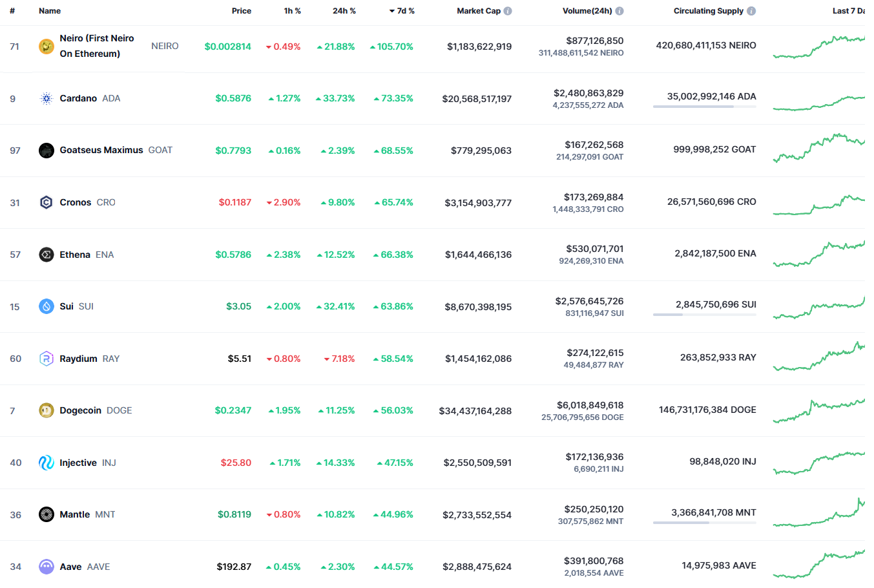Click the Aave coin logo icon
This screenshot has width=874, height=588.
coord(47,567)
